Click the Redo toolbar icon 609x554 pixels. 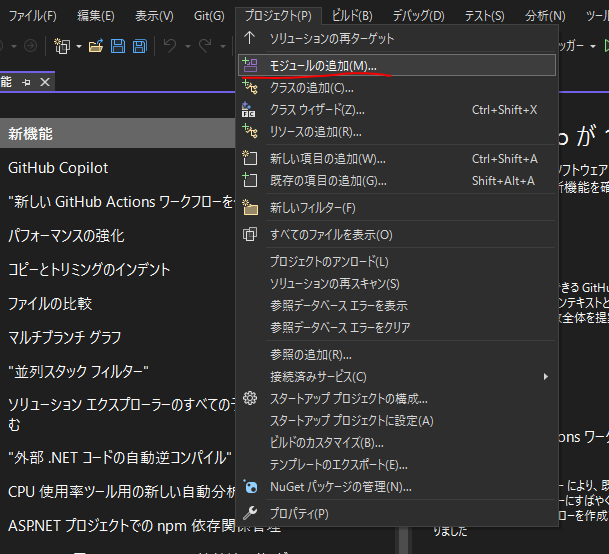205,46
